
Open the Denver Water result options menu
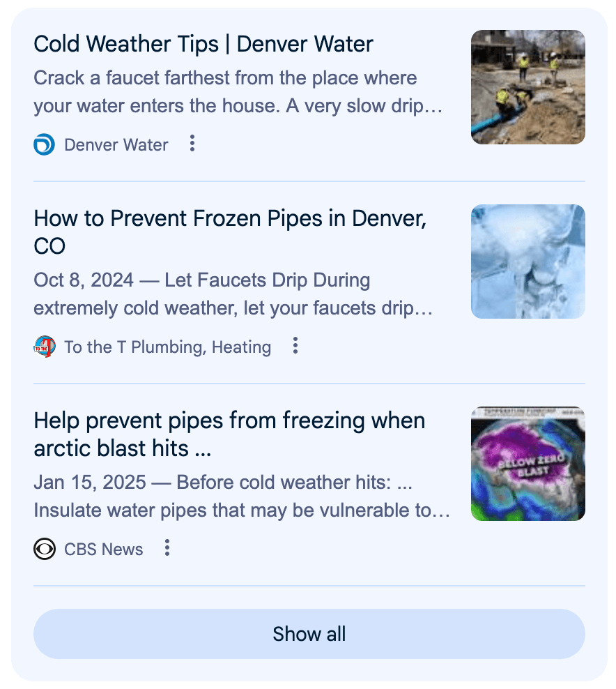point(192,144)
